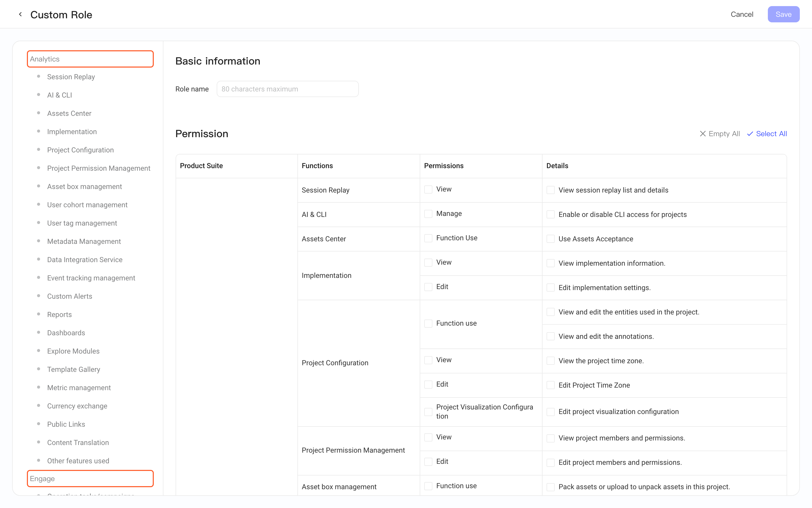Check 'Use Assets Acceptance' detail checkbox

tap(551, 239)
